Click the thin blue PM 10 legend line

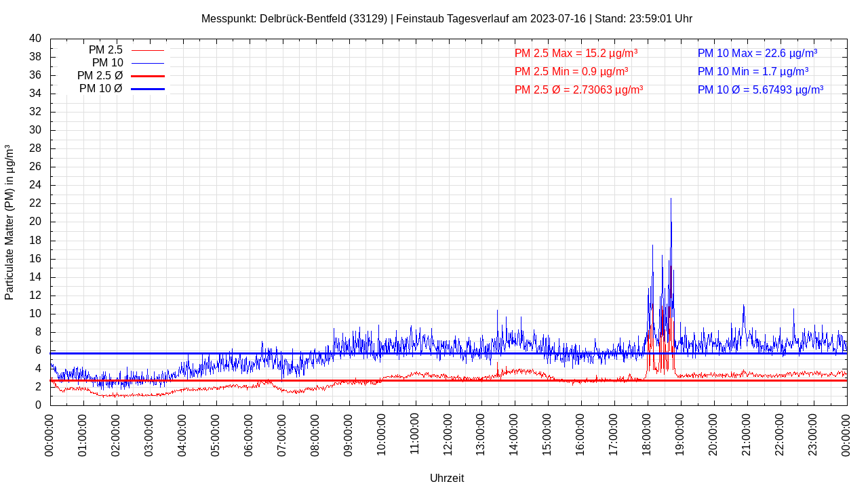point(147,63)
